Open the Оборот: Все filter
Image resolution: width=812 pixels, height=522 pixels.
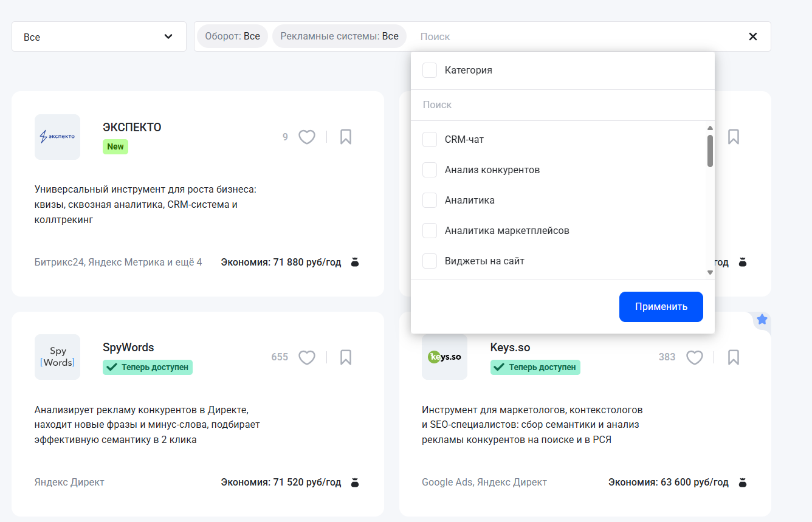pyautogui.click(x=232, y=36)
